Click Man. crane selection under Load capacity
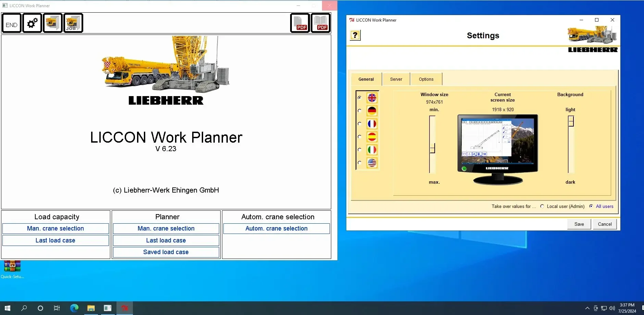The width and height of the screenshot is (644, 315). pyautogui.click(x=55, y=228)
